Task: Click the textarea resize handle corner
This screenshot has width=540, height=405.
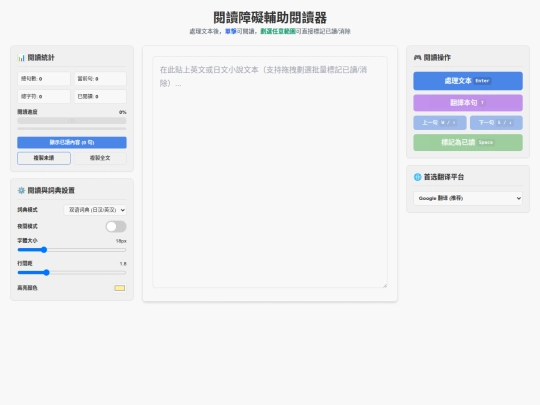Action: coord(385,285)
